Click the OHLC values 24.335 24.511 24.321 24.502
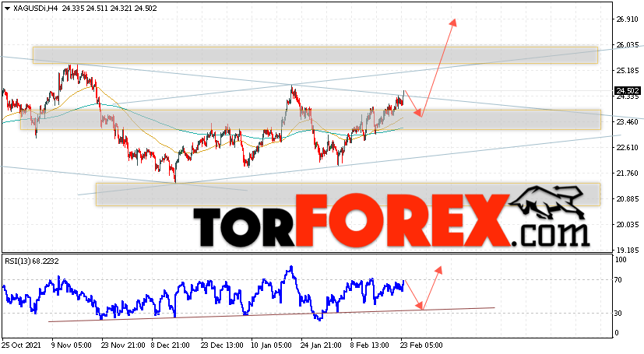This screenshot has height=354, width=644. click(x=109, y=9)
